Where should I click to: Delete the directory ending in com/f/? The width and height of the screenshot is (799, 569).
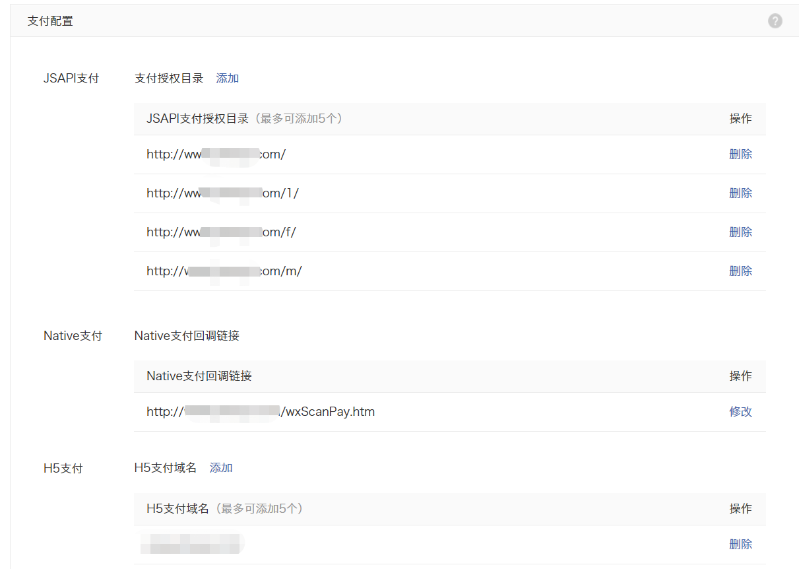(740, 232)
